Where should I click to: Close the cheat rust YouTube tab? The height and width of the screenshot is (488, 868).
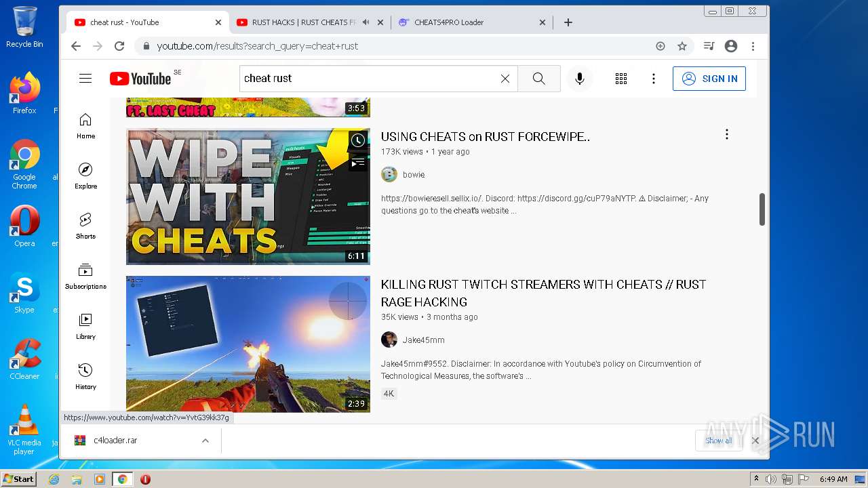point(218,22)
